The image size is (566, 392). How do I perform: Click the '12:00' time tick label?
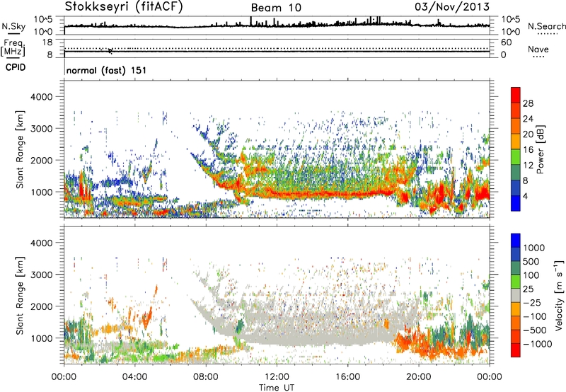277,377
